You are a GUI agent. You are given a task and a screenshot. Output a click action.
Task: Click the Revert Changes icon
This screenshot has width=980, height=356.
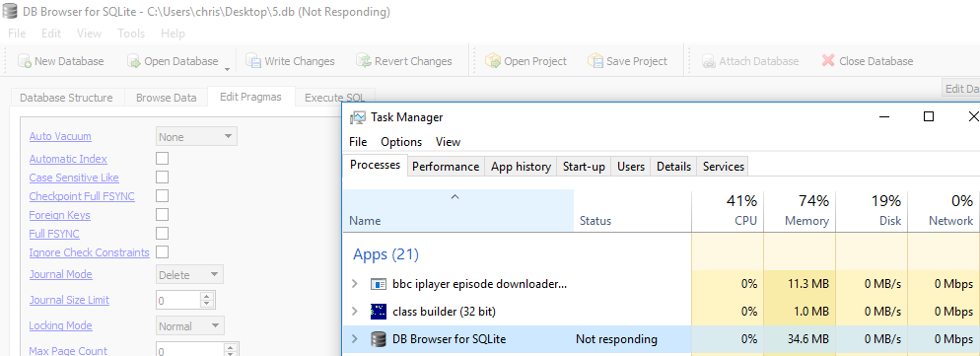tap(364, 61)
